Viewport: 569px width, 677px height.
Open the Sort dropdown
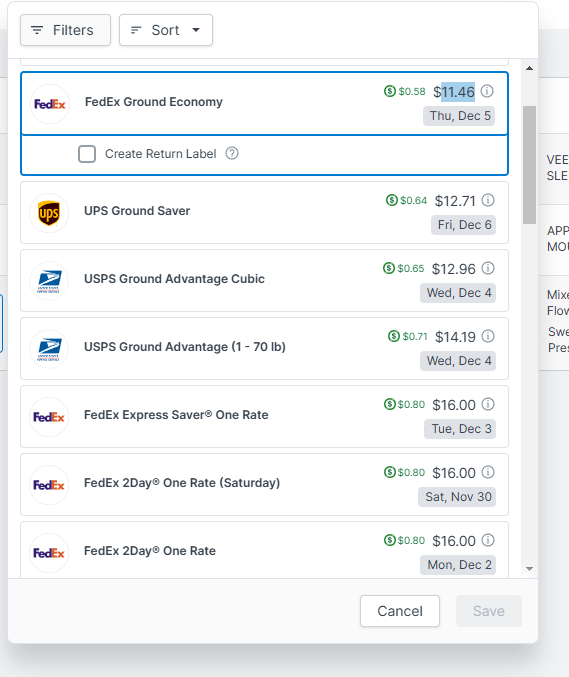coord(166,30)
